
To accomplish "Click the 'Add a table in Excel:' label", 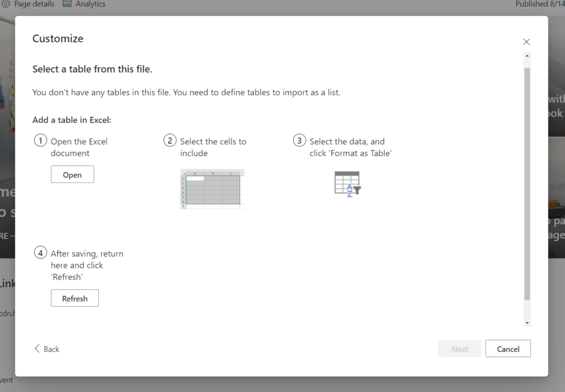I will pos(72,120).
